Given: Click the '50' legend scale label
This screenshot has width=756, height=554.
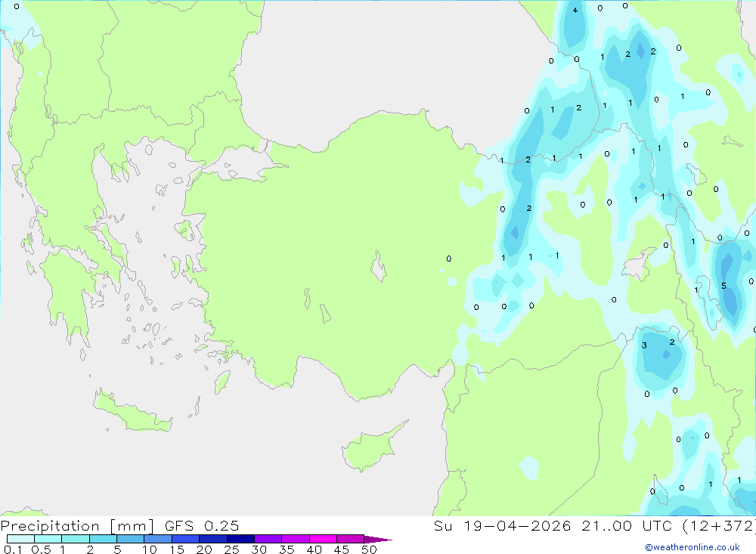Looking at the screenshot, I should pos(370,549).
